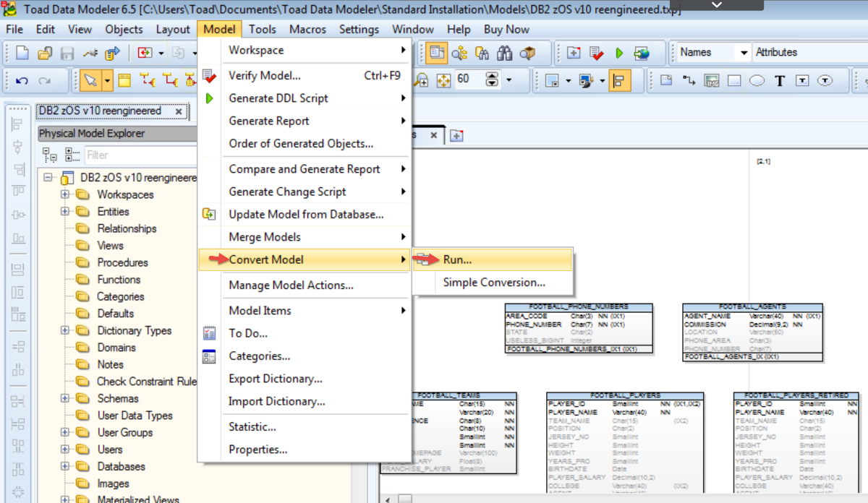This screenshot has width=868, height=503.
Task: Select Manage Model Actions... entry
Action: pyautogui.click(x=305, y=285)
